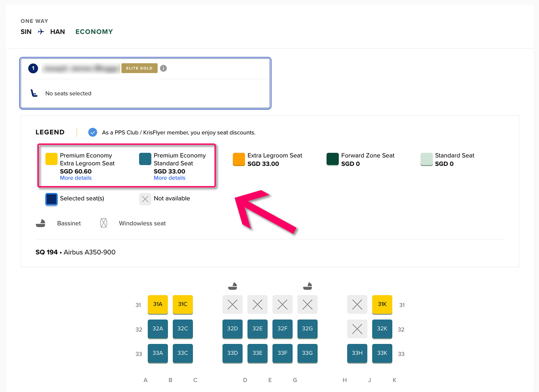
Task: Select passenger 1 card
Action: [x=145, y=83]
